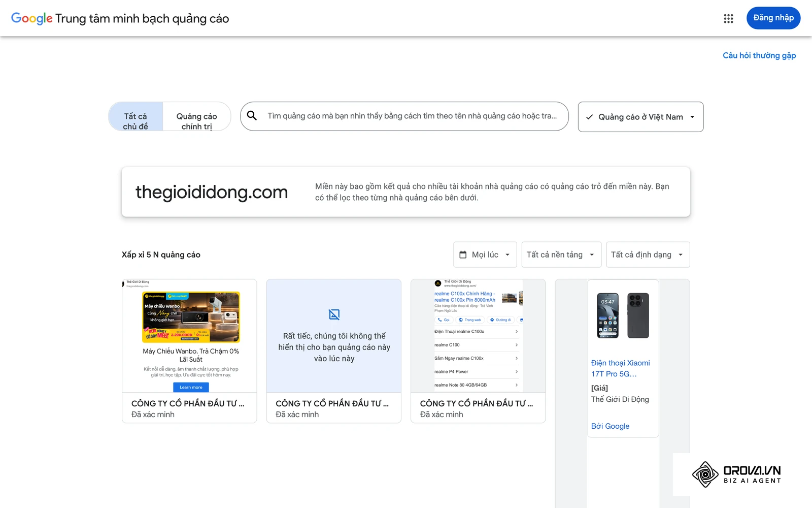Click the chevron next to realme P4 Power

517,372
